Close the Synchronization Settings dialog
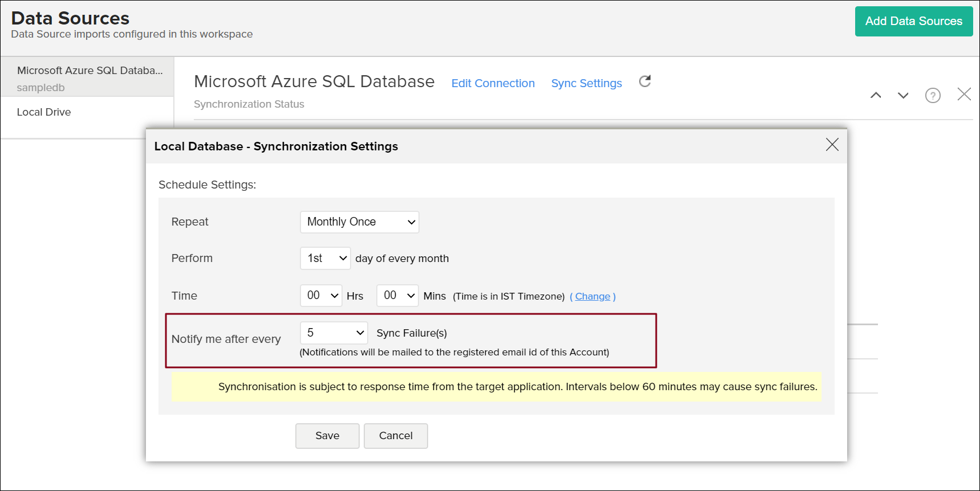This screenshot has width=980, height=491. (832, 145)
